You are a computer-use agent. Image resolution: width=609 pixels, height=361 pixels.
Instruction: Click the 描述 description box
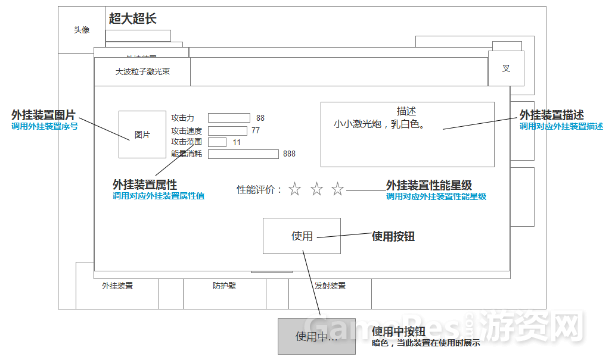pos(407,134)
